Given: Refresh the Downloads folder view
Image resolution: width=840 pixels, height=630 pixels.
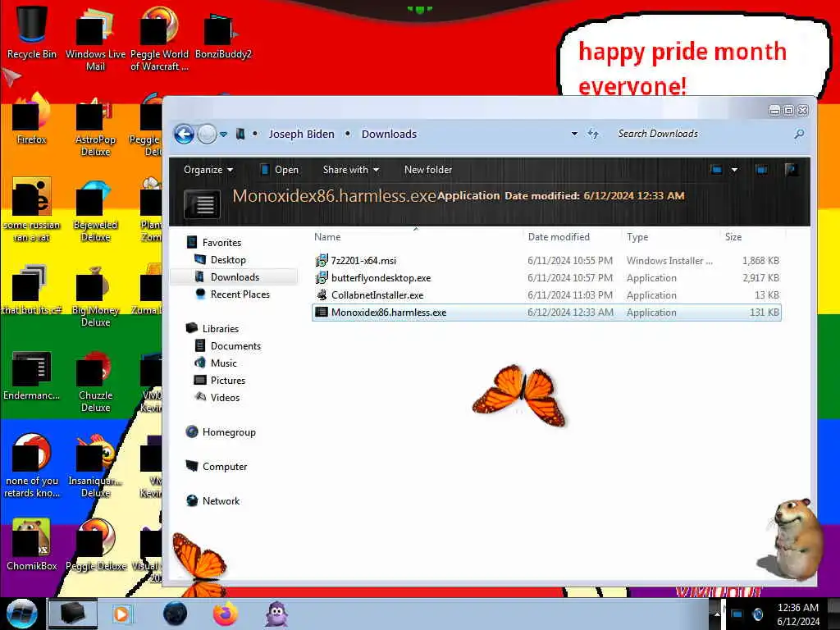Looking at the screenshot, I should (x=592, y=134).
